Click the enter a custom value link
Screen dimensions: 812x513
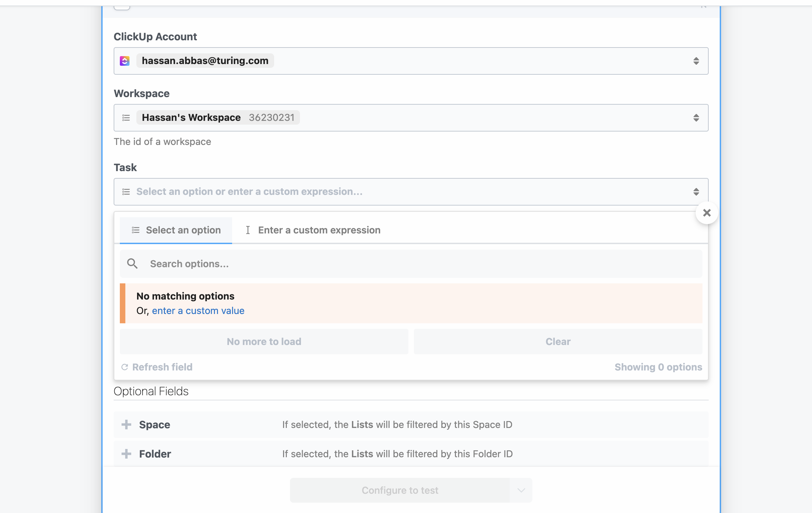point(198,310)
